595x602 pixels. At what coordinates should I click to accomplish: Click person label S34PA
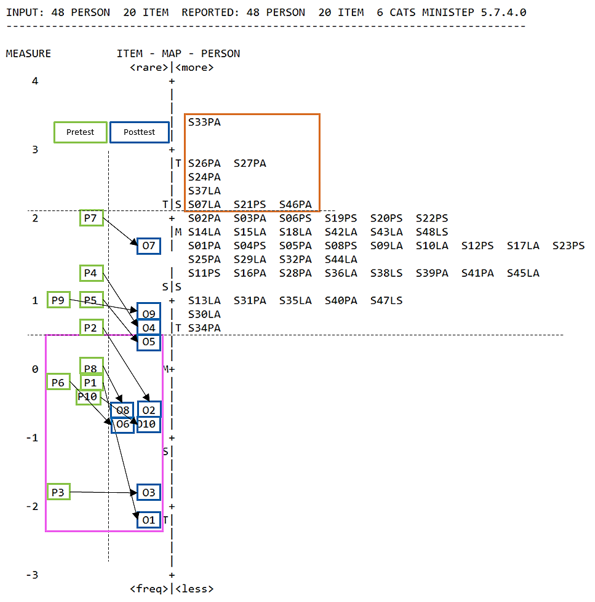click(x=204, y=328)
